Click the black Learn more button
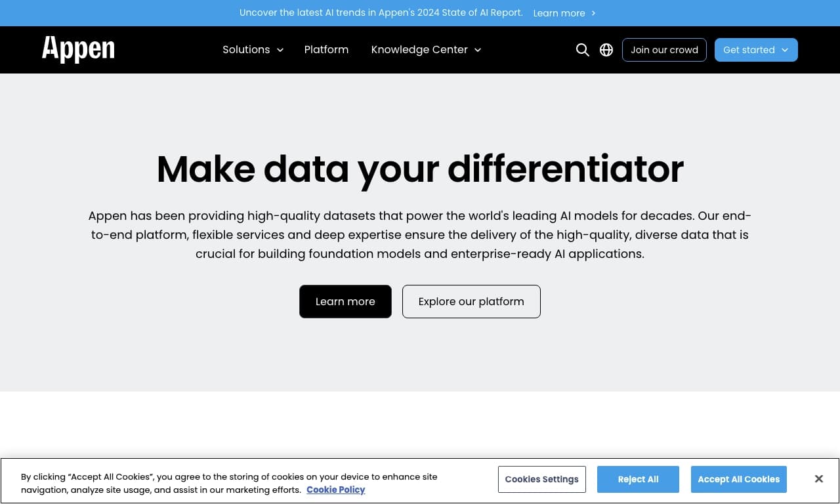Screen dimensions: 840x504 coord(345,301)
